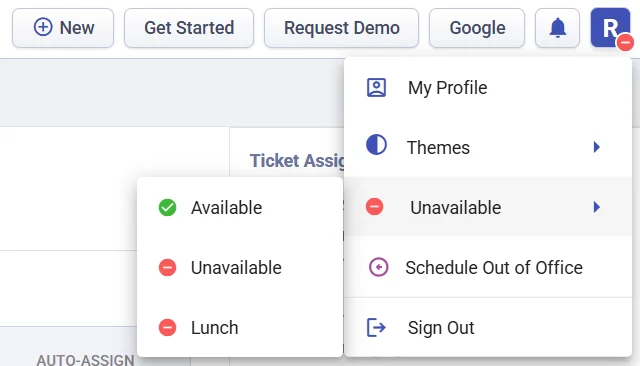The image size is (640, 366).
Task: Click the plus icon on New button
Action: tap(43, 27)
